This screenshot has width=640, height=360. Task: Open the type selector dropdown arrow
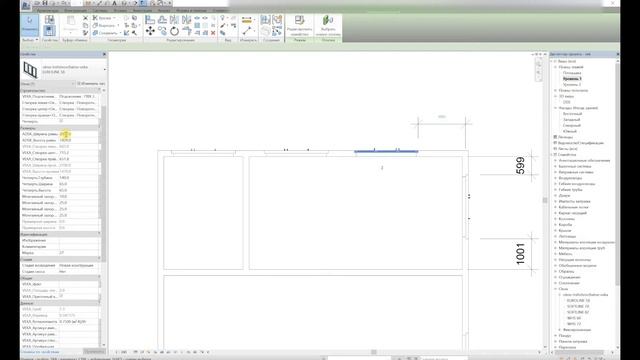pos(104,70)
